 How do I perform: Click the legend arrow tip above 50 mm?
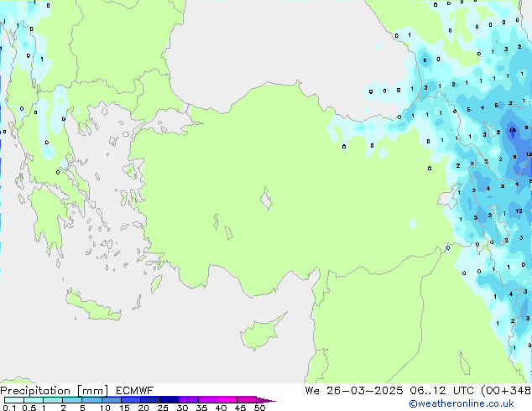click(266, 400)
